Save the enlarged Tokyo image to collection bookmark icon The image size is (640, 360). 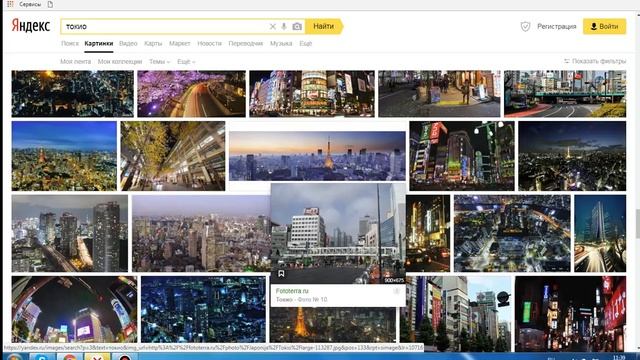(281, 273)
